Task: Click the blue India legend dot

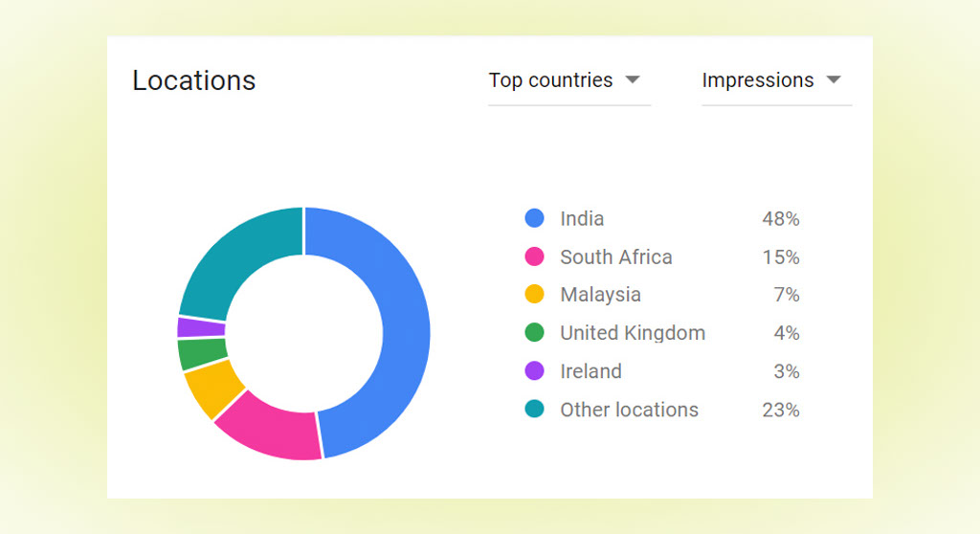Action: pos(534,218)
